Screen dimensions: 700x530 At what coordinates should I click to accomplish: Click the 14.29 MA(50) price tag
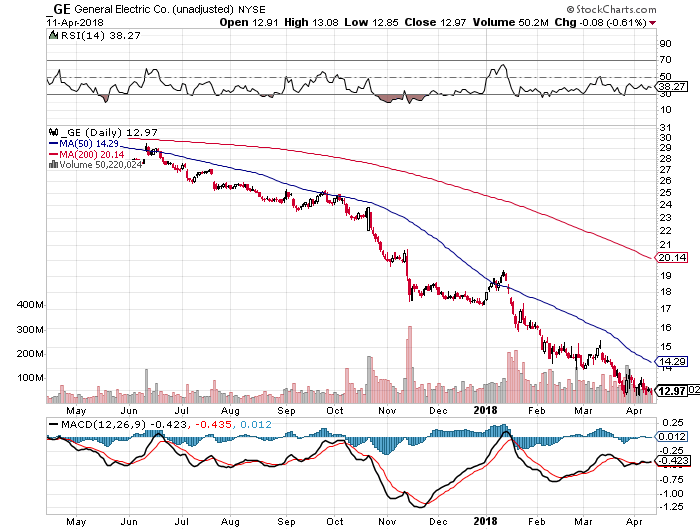(672, 361)
